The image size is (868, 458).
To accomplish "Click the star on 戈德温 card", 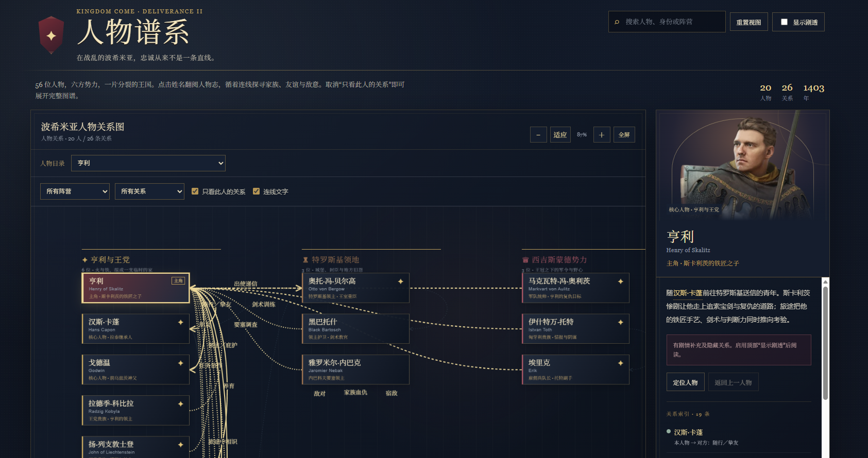I will [x=180, y=363].
